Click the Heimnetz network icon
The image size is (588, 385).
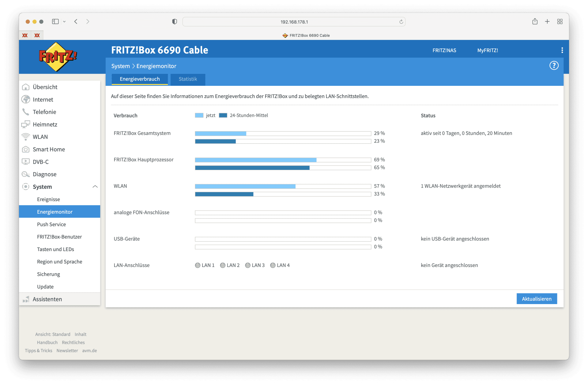26,124
